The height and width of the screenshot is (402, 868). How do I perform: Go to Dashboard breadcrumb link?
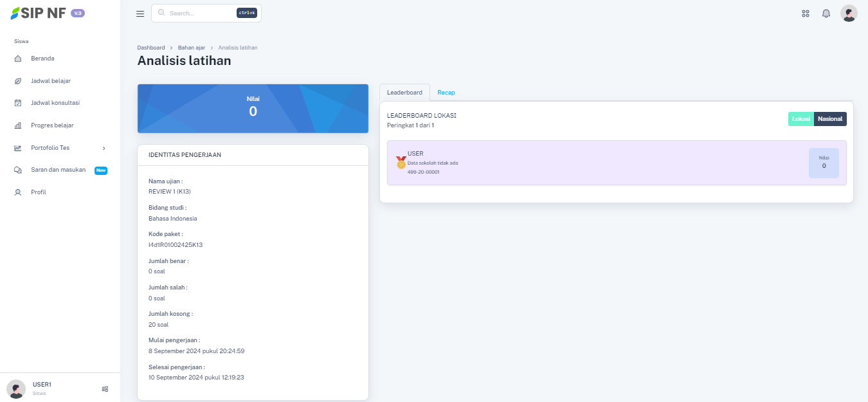(150, 48)
